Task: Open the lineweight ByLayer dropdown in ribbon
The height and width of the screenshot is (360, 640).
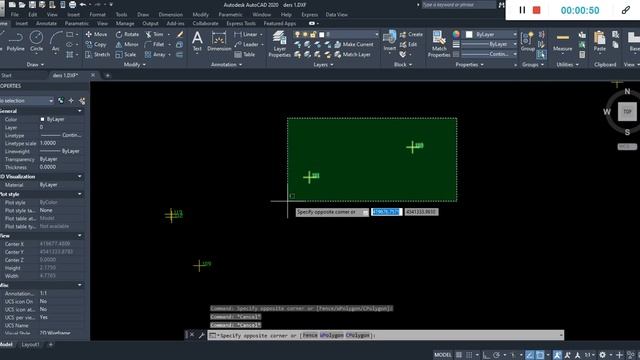Action: pos(489,44)
